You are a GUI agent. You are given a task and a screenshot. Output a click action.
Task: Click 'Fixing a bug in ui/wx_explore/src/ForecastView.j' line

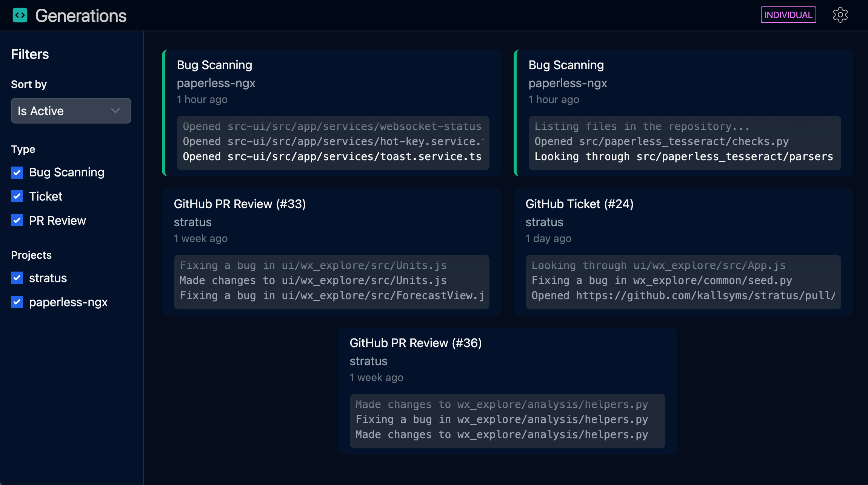point(332,295)
